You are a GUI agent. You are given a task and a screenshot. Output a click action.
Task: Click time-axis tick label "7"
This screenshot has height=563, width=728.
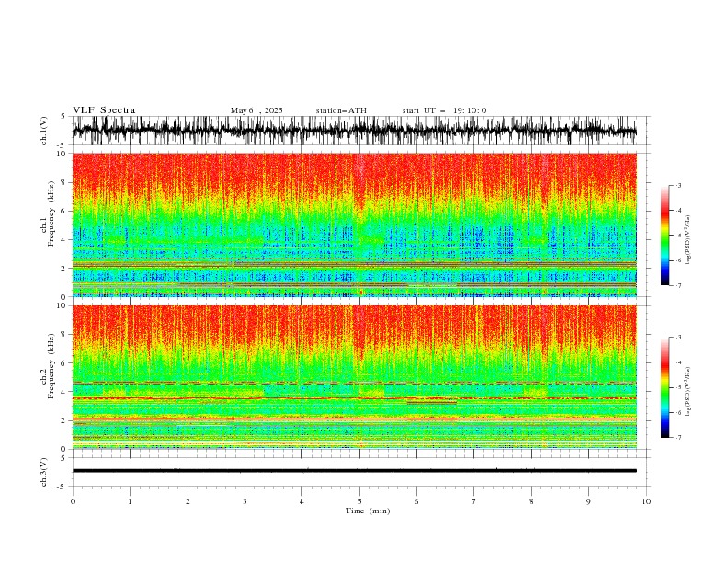[474, 501]
